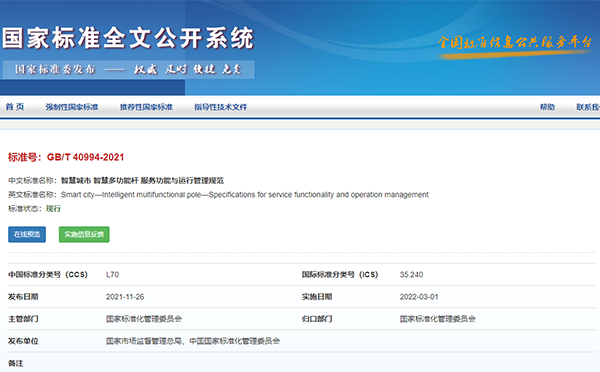
Task: Open the 帮助 help link
Action: (x=547, y=107)
